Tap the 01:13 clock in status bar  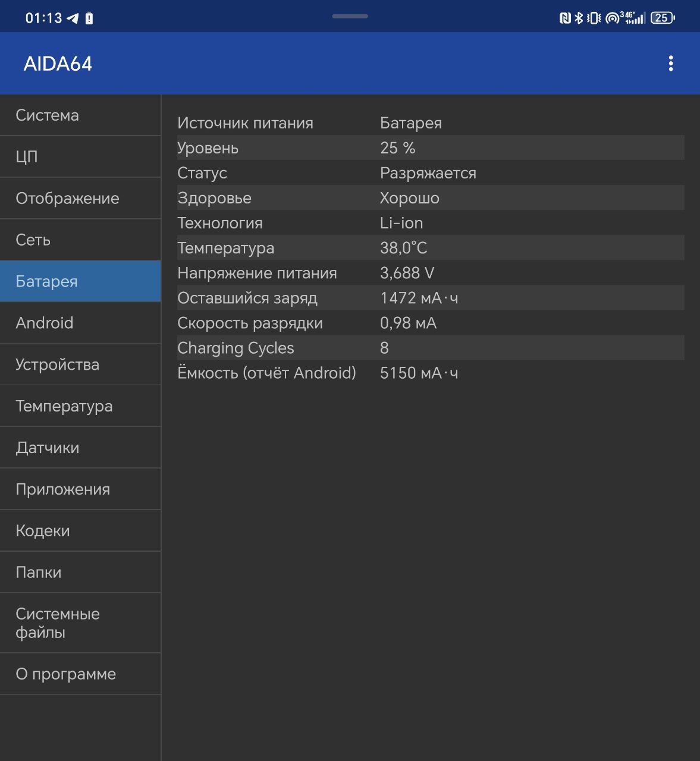(43, 18)
